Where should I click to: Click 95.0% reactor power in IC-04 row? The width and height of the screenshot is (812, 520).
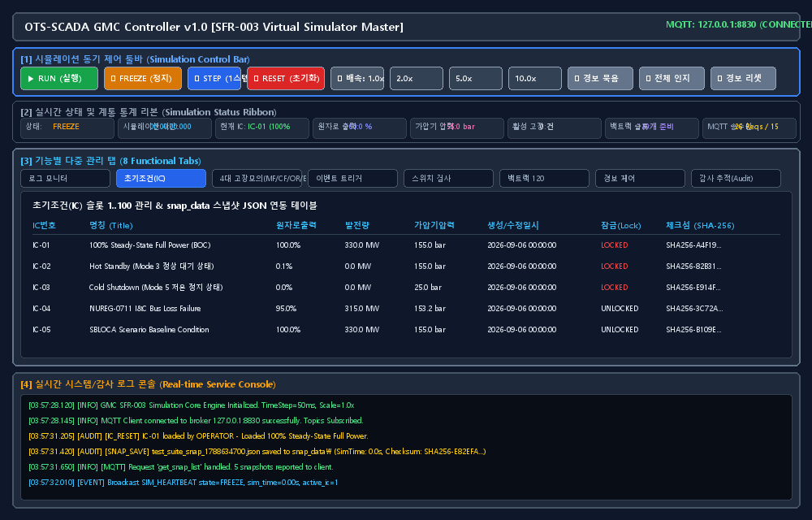tap(286, 309)
